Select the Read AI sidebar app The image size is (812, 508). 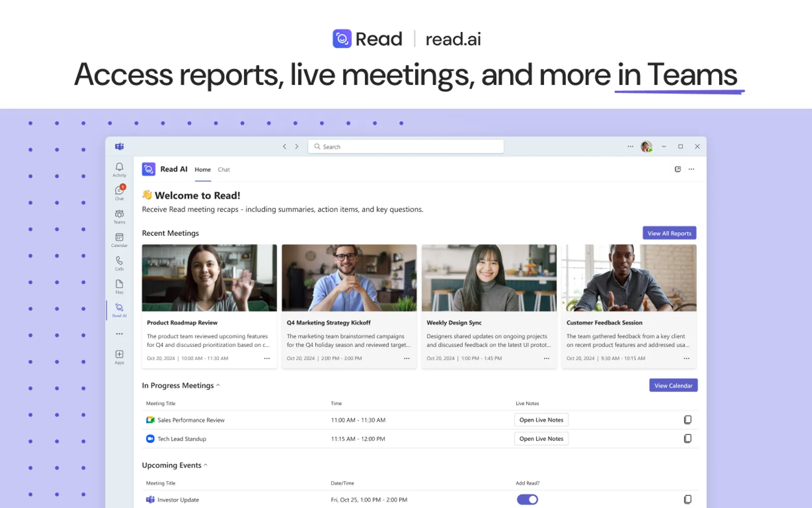[119, 310]
